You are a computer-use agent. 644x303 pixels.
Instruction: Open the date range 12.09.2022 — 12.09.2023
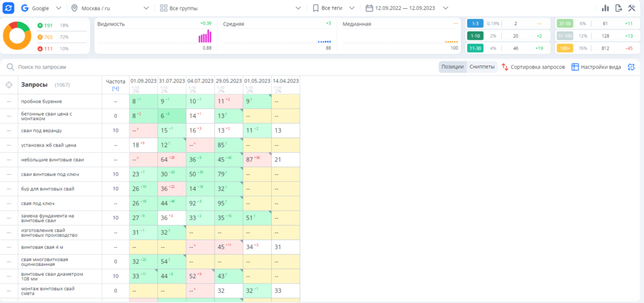coord(407,8)
